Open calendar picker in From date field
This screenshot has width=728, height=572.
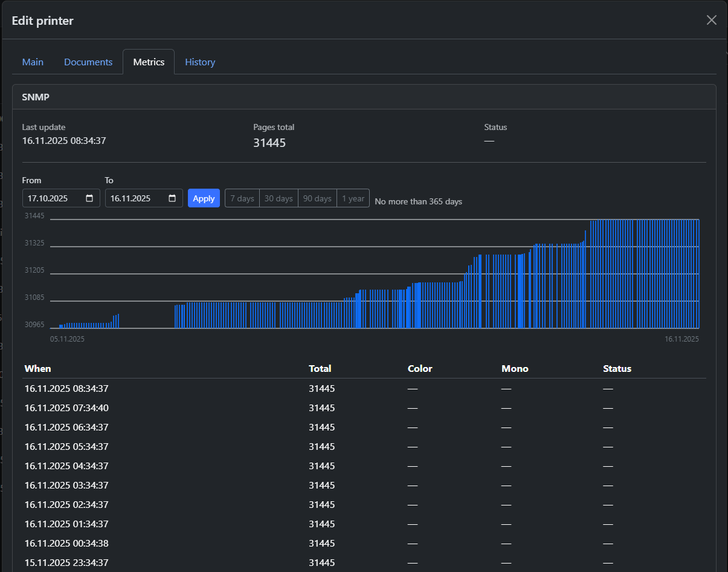click(89, 198)
